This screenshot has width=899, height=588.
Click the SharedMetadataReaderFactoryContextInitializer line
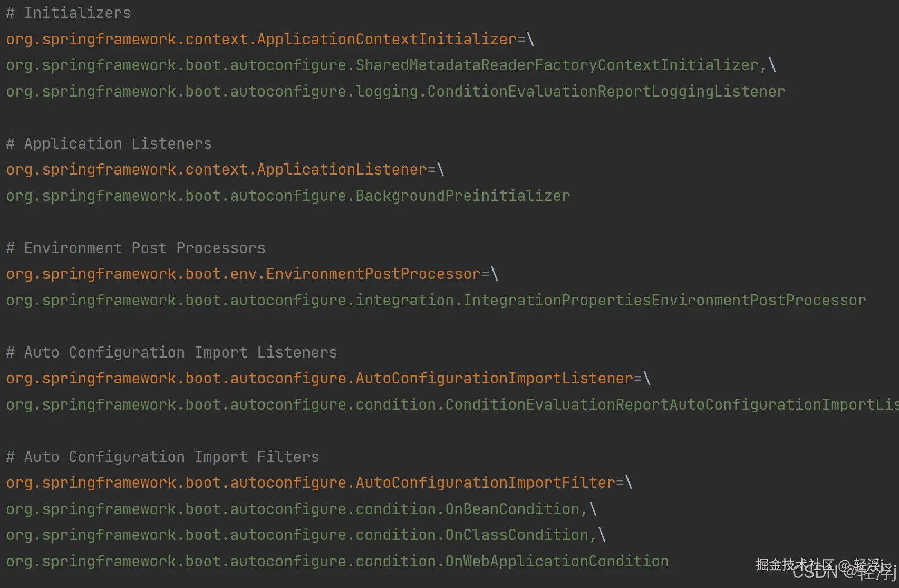391,65
